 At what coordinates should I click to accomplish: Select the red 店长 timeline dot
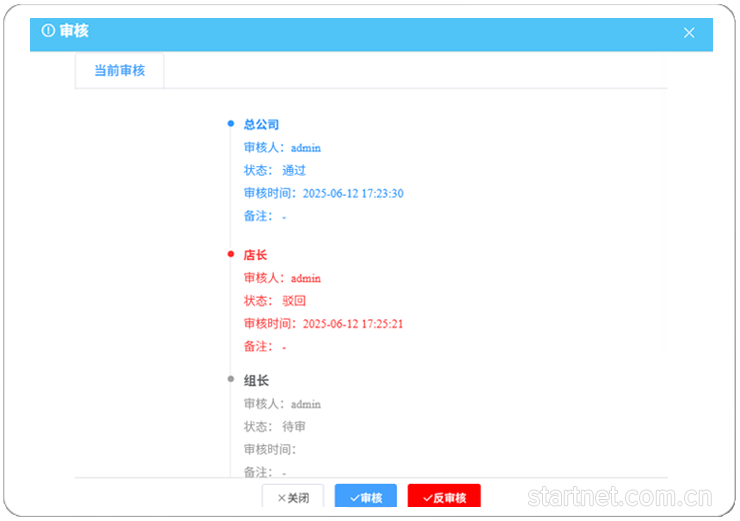click(x=230, y=254)
